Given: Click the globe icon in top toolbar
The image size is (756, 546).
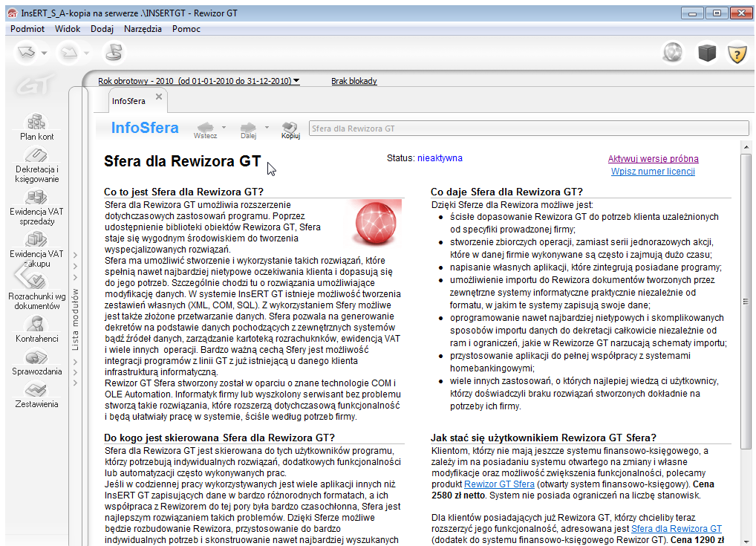Looking at the screenshot, I should click(673, 53).
